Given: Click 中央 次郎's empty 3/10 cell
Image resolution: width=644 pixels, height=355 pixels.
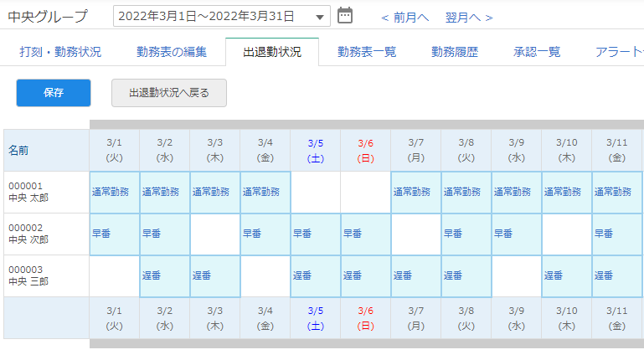Looking at the screenshot, I should click(x=567, y=234).
